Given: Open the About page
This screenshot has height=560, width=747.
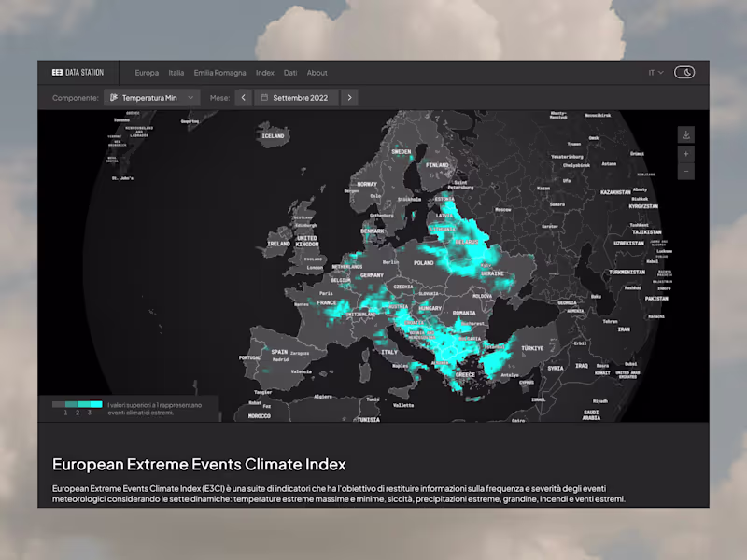Looking at the screenshot, I should 317,72.
